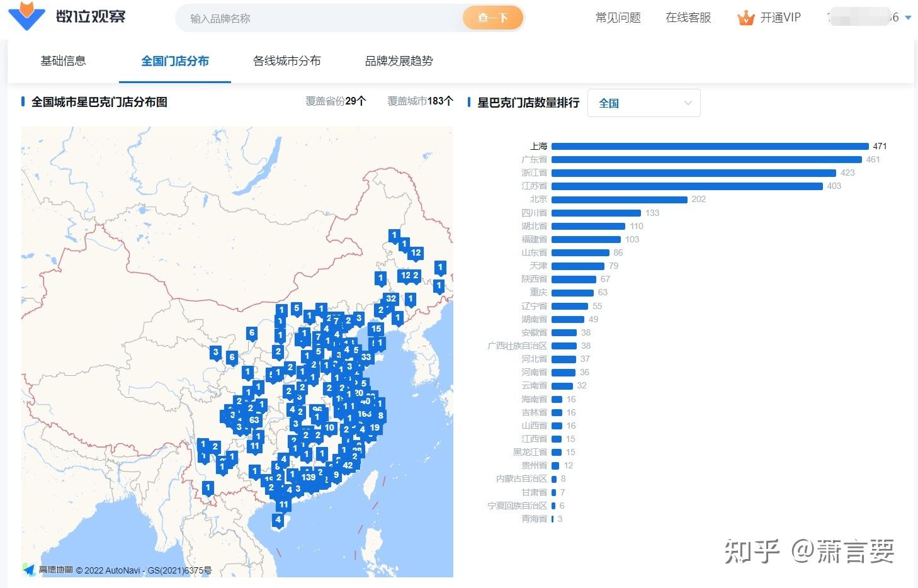The width and height of the screenshot is (918, 588).
Task: Click the 广东省 bar showing 461
Action: [706, 159]
